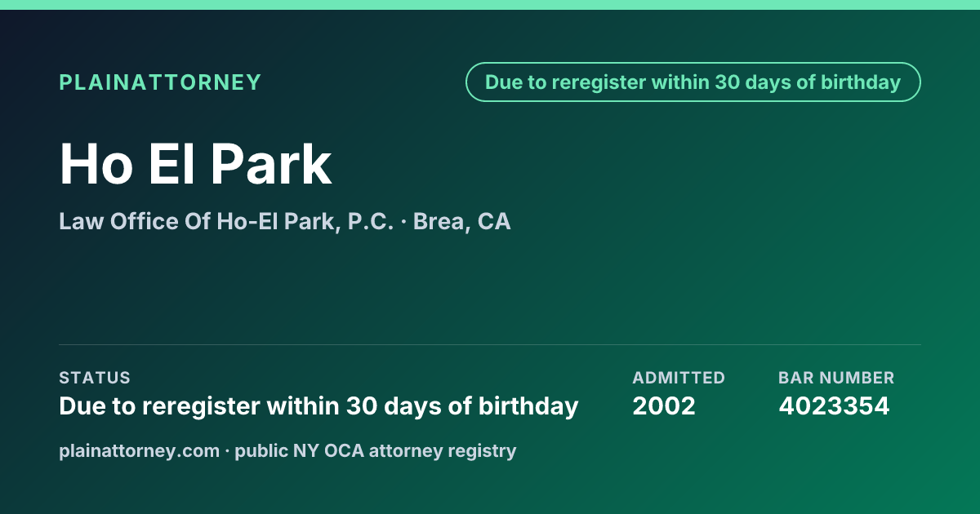Click the STATUS field label
Viewport: 980px width, 514px height.
click(95, 378)
